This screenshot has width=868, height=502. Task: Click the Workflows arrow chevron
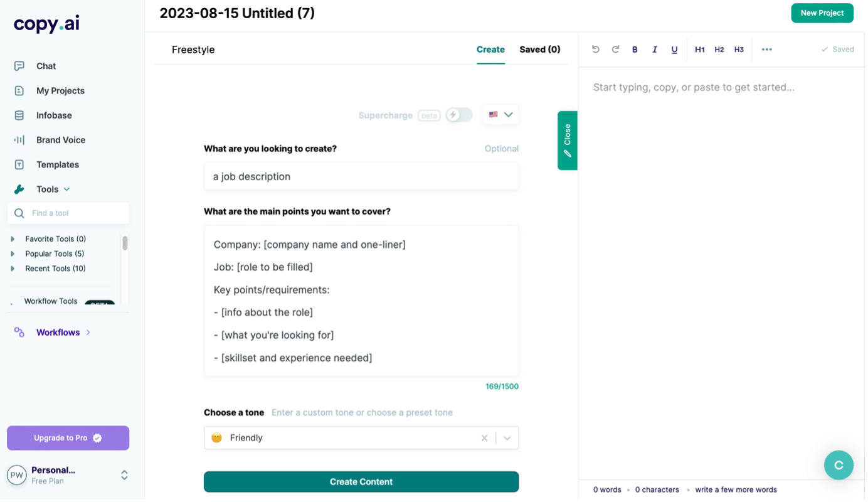pos(88,333)
